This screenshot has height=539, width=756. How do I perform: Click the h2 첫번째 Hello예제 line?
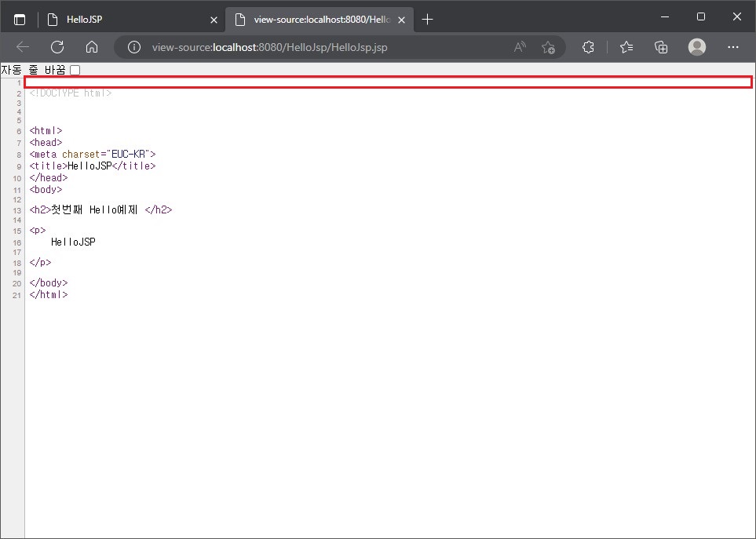(100, 209)
